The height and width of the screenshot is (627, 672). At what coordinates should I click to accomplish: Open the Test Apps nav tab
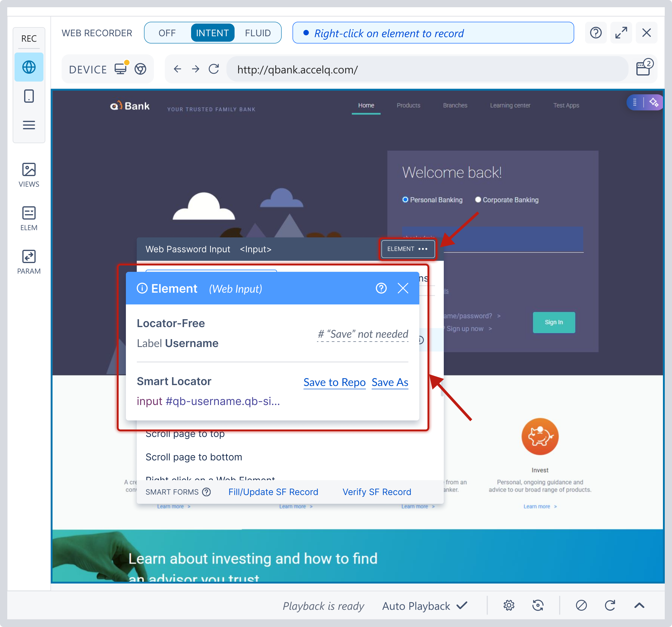566,105
